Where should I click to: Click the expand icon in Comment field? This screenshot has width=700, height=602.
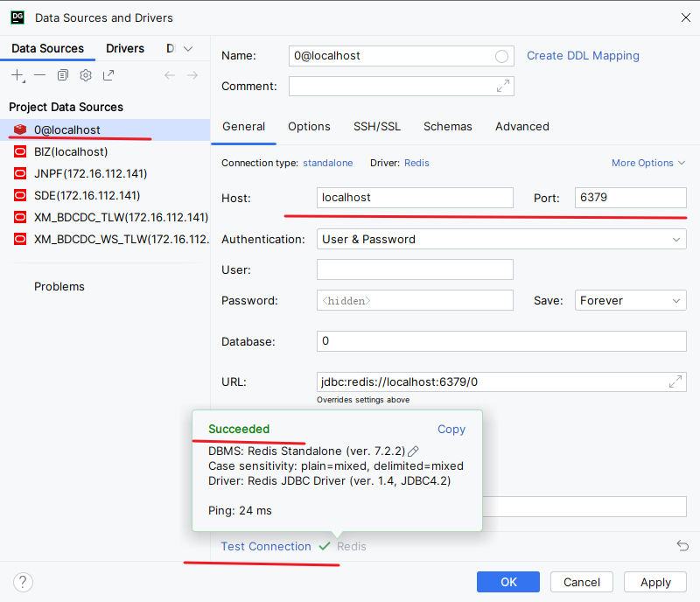point(502,86)
